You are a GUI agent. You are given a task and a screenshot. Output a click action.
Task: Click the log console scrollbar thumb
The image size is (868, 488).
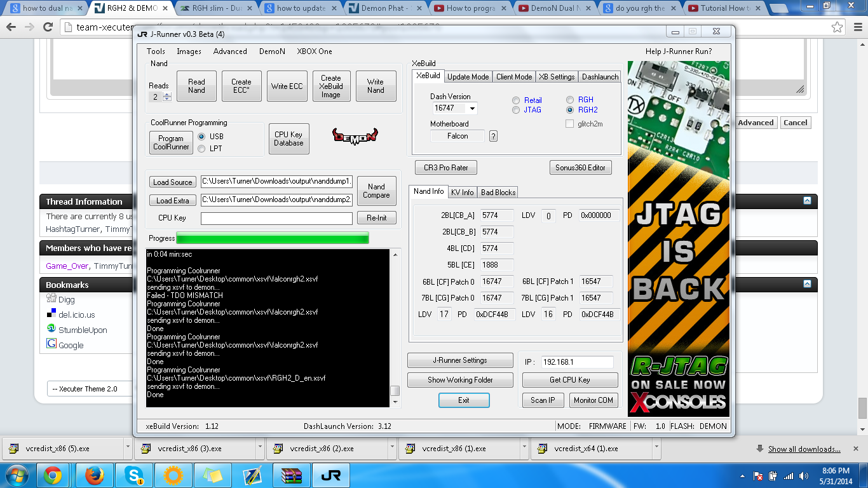pyautogui.click(x=395, y=391)
